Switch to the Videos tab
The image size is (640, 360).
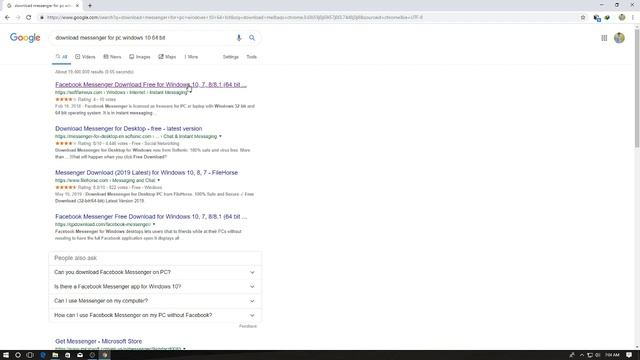coord(85,57)
